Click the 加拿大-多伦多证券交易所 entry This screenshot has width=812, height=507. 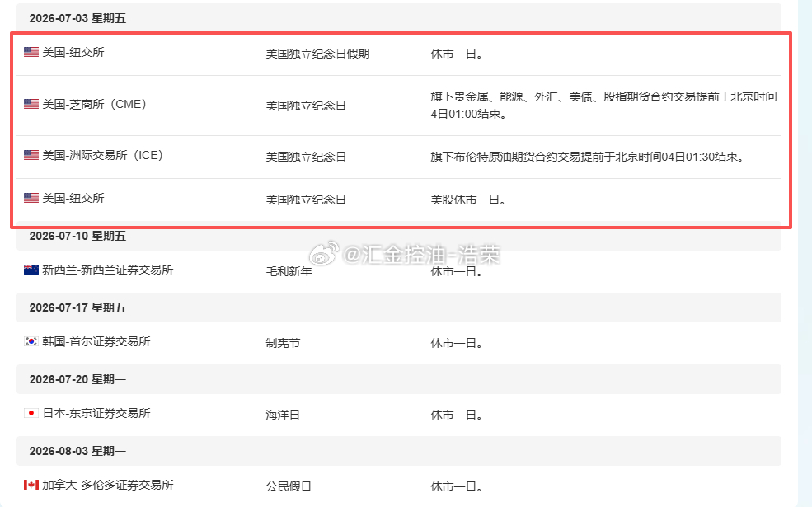(x=108, y=486)
